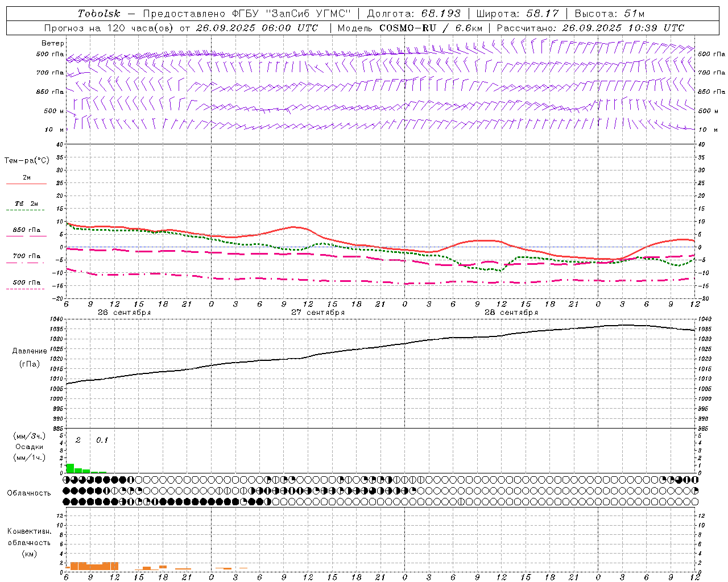The height and width of the screenshot is (582, 728).
Task: Click the "(км)" unit label under convective cloudiness
Action: [29, 554]
